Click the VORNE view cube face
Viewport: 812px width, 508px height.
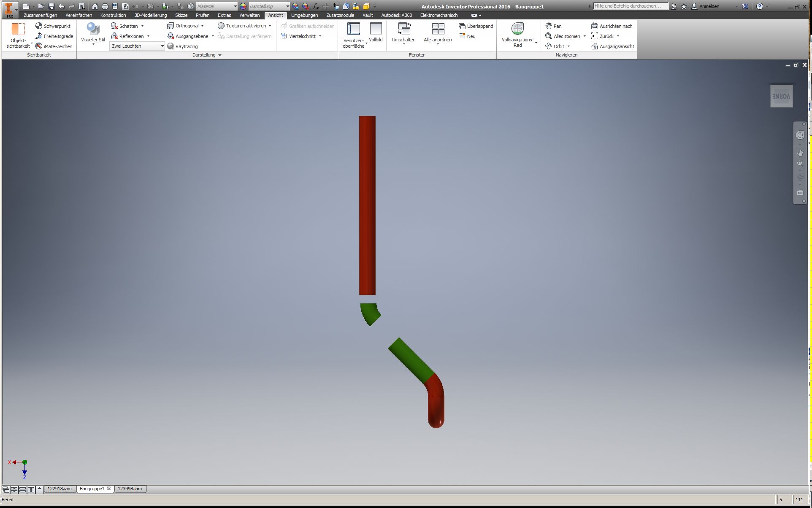click(781, 96)
